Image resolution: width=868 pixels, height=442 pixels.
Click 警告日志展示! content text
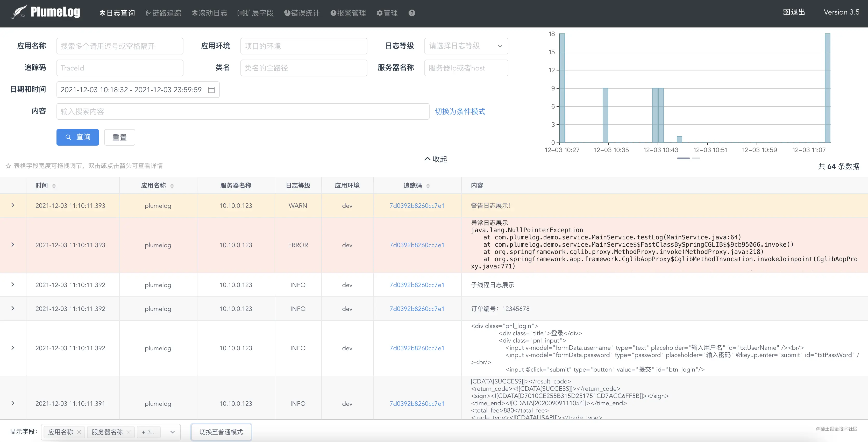(490, 205)
